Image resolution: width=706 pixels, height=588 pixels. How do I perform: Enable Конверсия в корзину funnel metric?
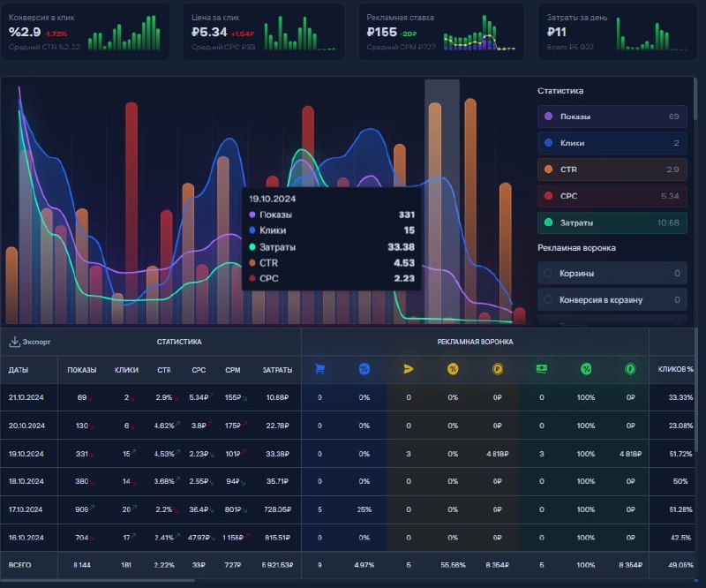tap(612, 299)
